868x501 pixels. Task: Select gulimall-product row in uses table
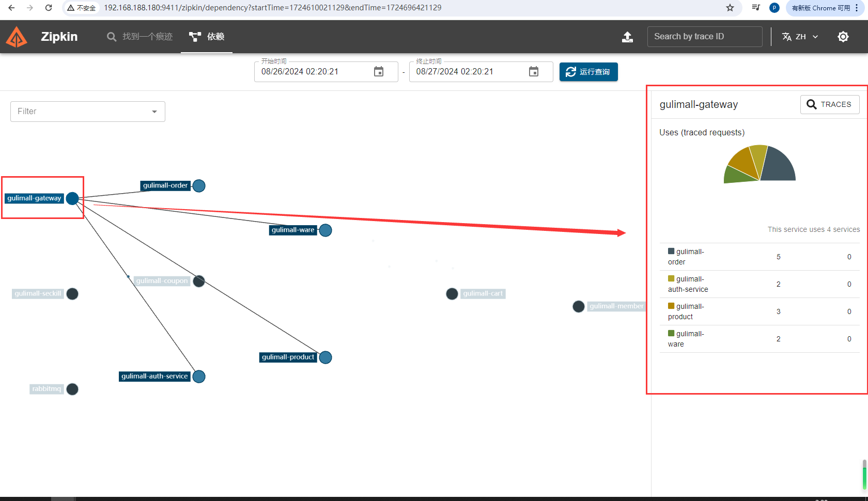coord(760,311)
